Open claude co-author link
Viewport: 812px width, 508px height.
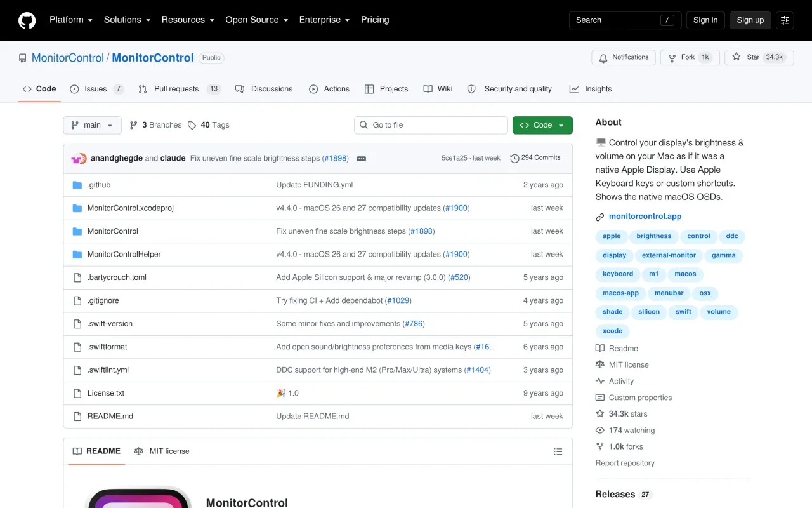click(173, 158)
